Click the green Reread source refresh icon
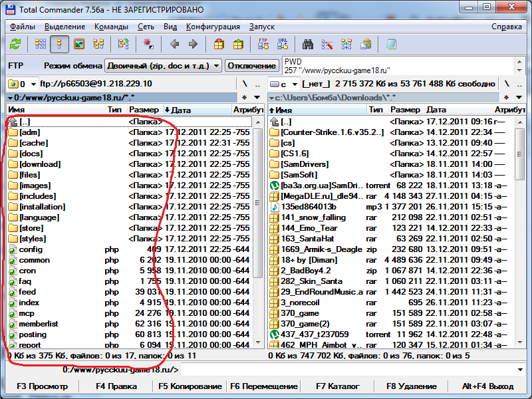 [x=15, y=44]
